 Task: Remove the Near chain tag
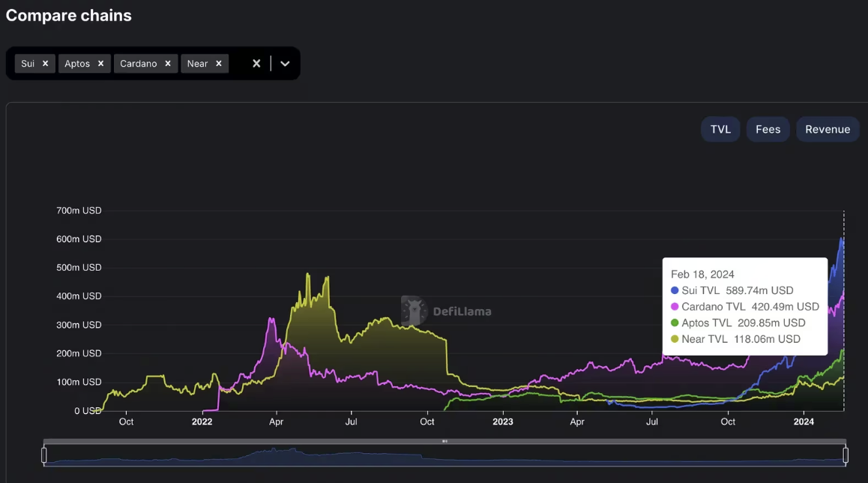(218, 64)
